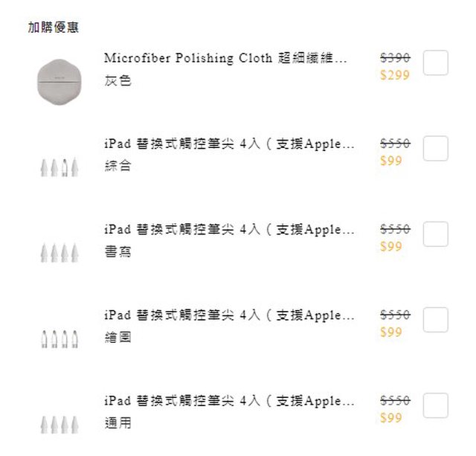Select the iPad pen tip title above 繪圖
The image size is (476, 456).
click(229, 315)
